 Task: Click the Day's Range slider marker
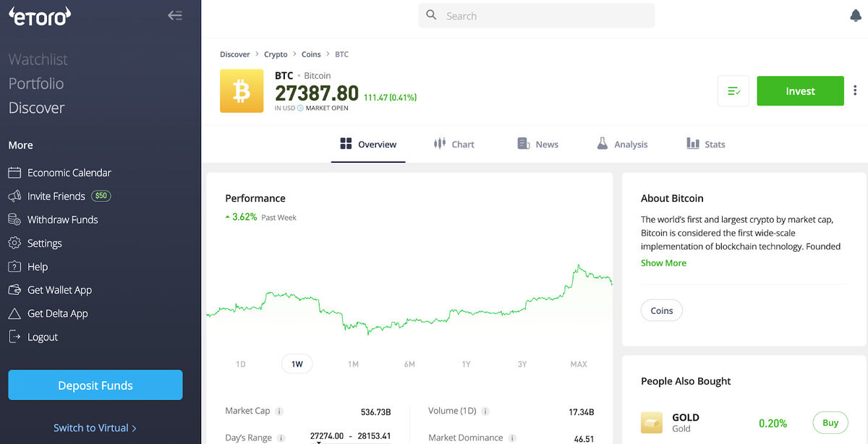(319, 442)
